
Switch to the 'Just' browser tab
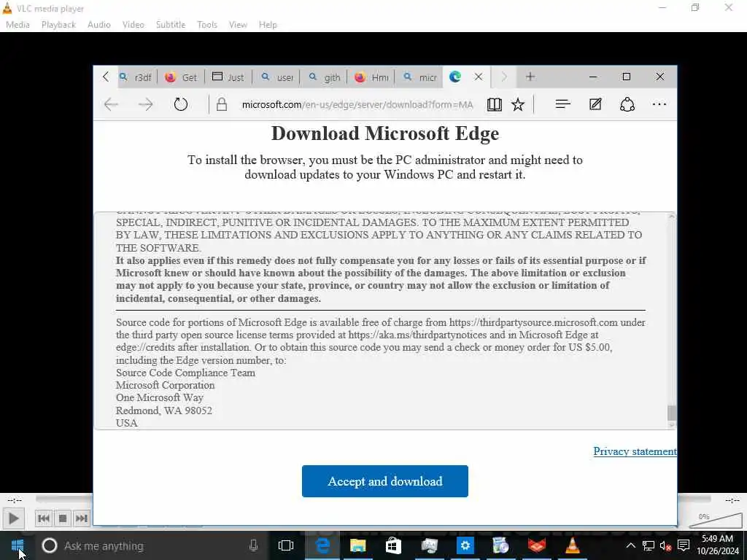228,77
